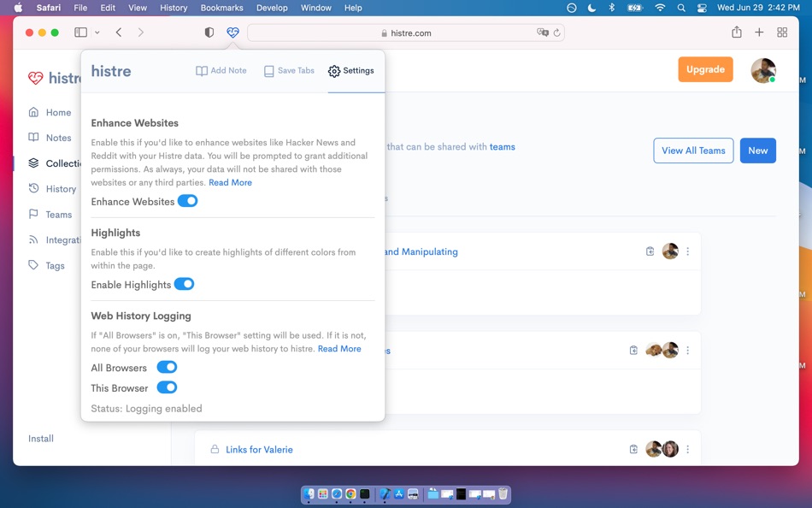
Task: Open the File menu
Action: [80, 8]
